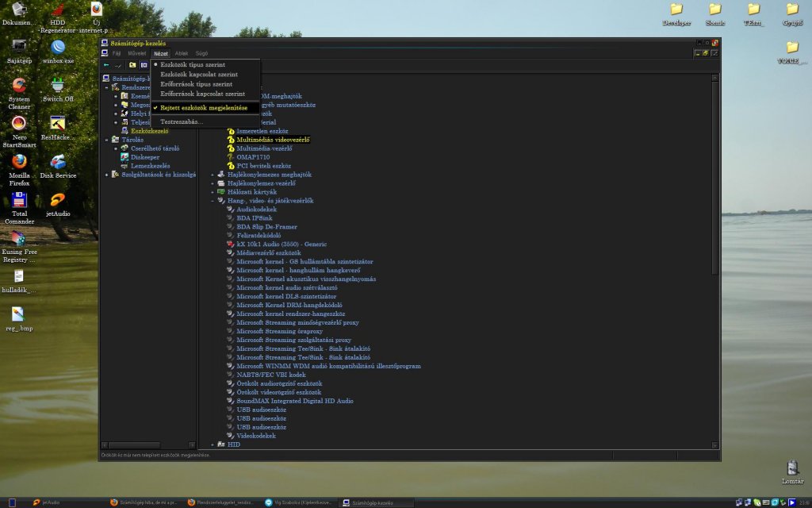Select Erőforrások kapcsolat szerint view option
Viewport: 812px width, 508px height.
click(205, 94)
